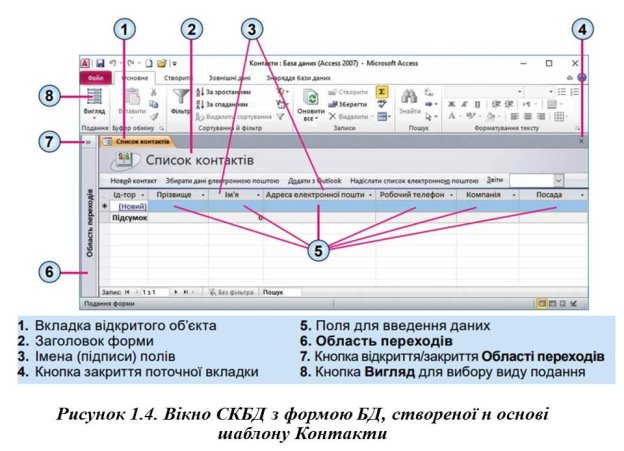Open the Звіти combo box dropdown
This screenshot has width=624, height=451.
click(558, 179)
